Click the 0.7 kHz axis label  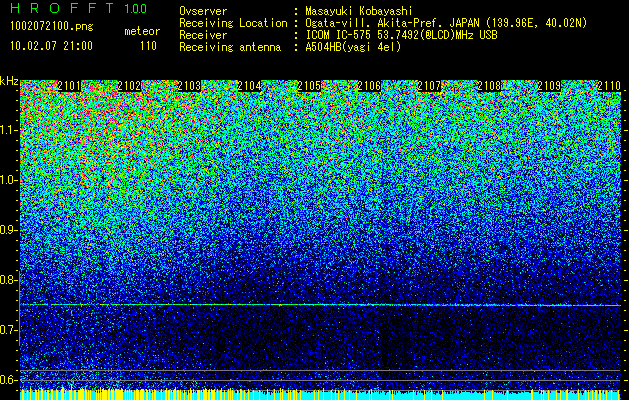pyautogui.click(x=8, y=330)
